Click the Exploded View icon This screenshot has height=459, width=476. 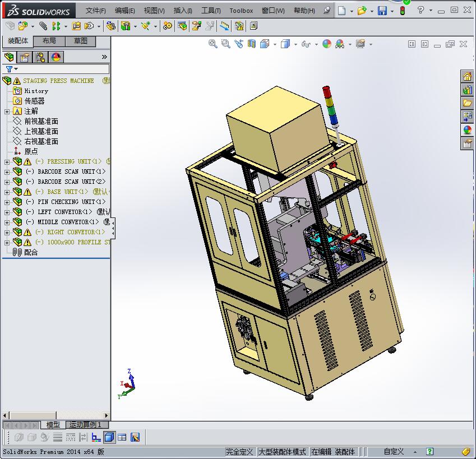196,26
